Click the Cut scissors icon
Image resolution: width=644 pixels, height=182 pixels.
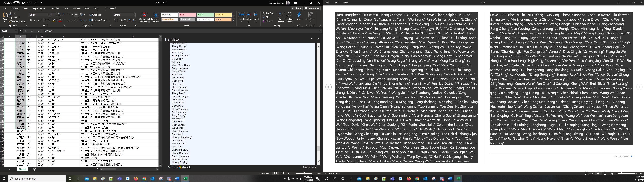pyautogui.click(x=10, y=13)
